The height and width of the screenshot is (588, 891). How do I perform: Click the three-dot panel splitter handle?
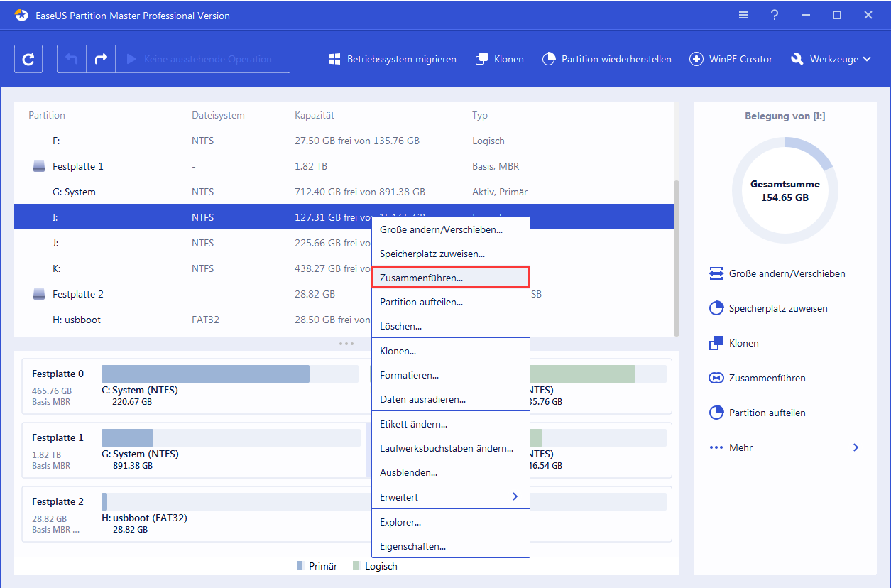click(346, 344)
